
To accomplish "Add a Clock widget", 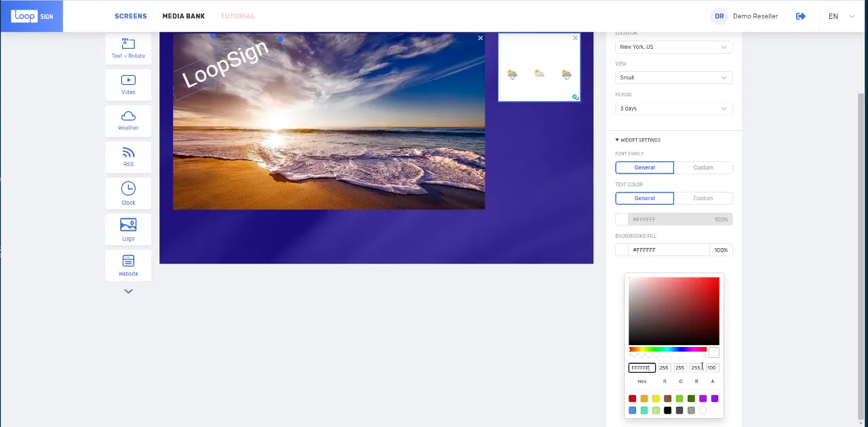I will click(x=128, y=193).
